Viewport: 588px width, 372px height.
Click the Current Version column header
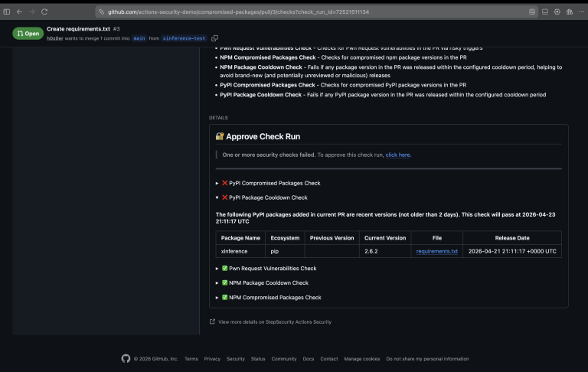click(385, 238)
